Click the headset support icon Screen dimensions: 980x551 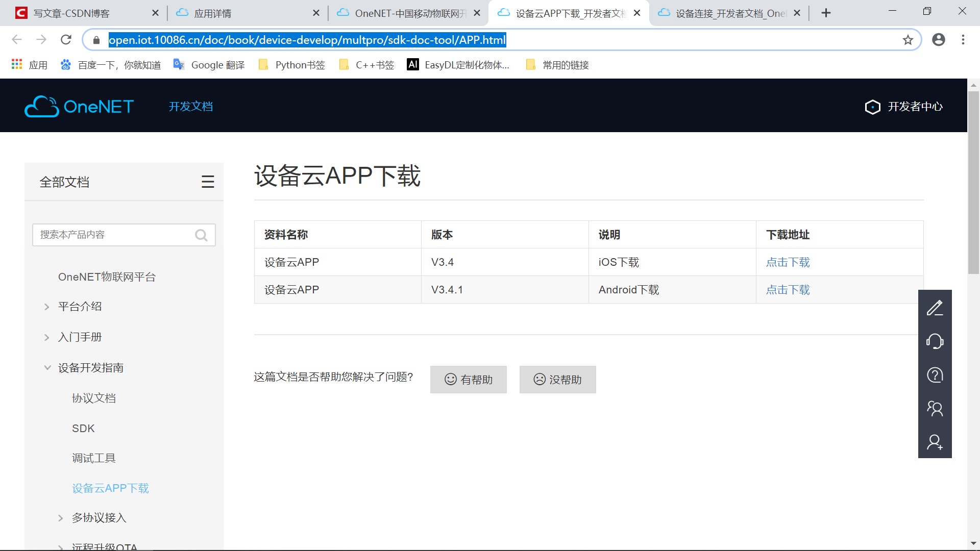pos(936,340)
